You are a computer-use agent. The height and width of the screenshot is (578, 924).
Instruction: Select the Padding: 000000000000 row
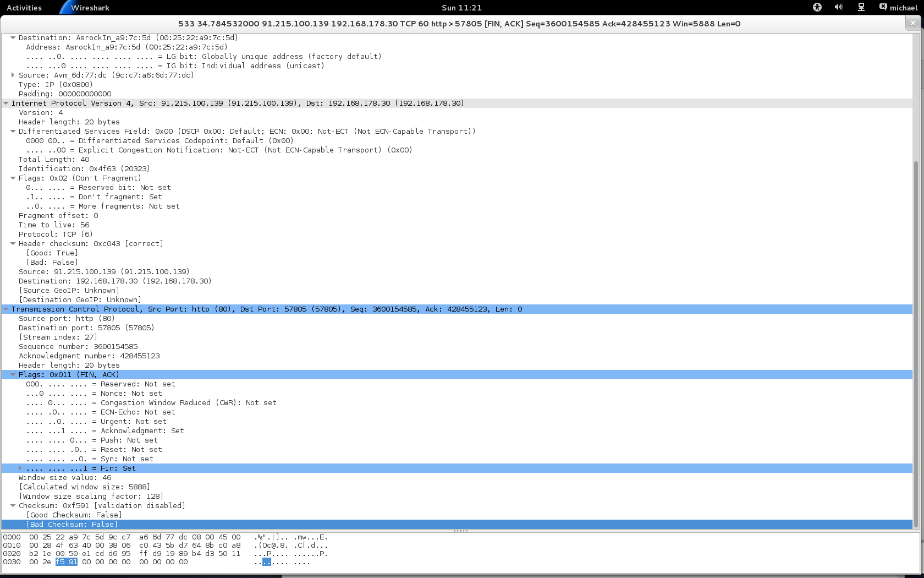[x=457, y=94]
